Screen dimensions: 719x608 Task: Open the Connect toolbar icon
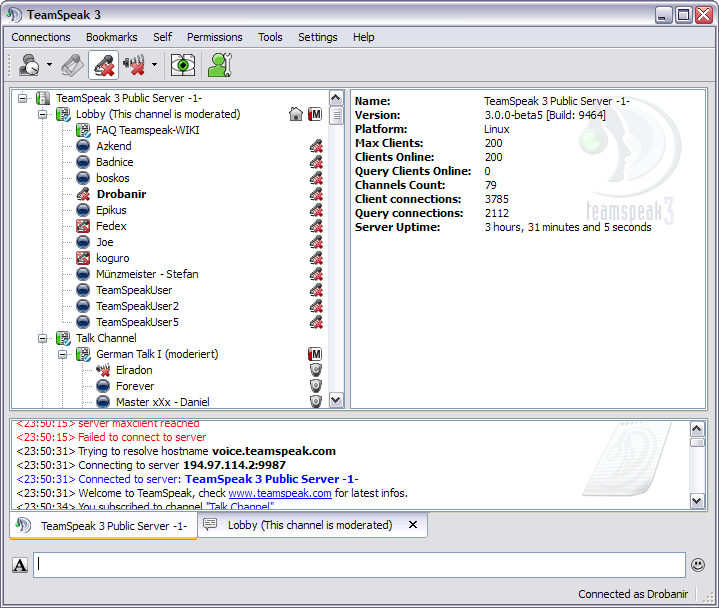point(29,65)
